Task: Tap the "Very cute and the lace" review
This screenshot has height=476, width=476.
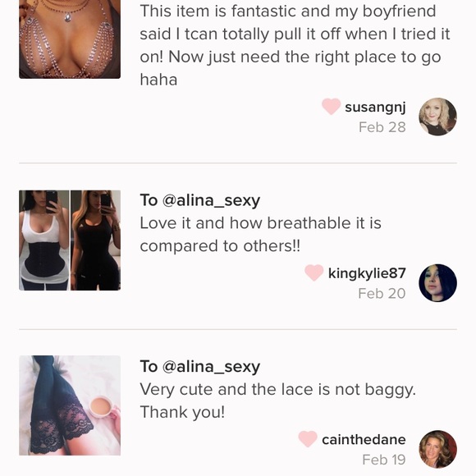Action: (x=277, y=400)
